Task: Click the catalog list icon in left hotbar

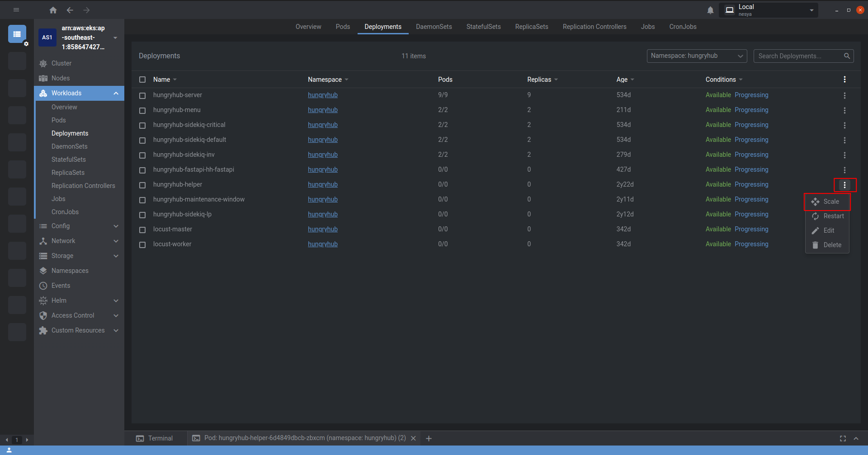Action: (17, 34)
